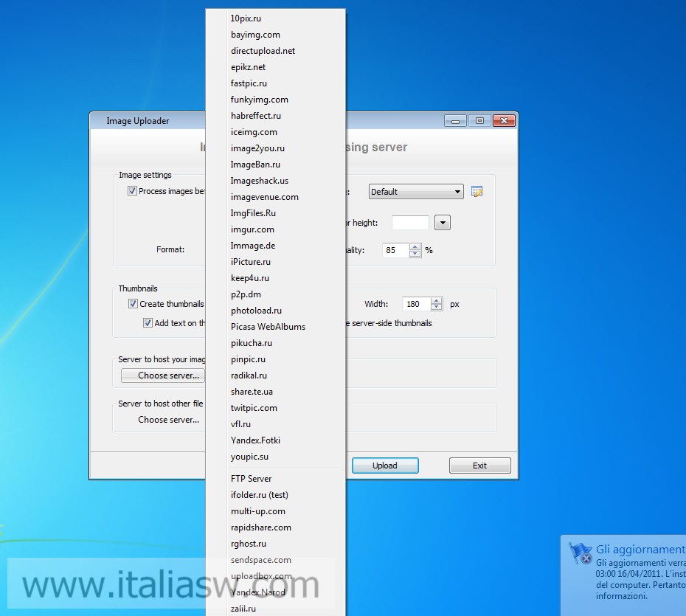This screenshot has height=616, width=686.
Task: Click the Upload button
Action: pyautogui.click(x=385, y=465)
